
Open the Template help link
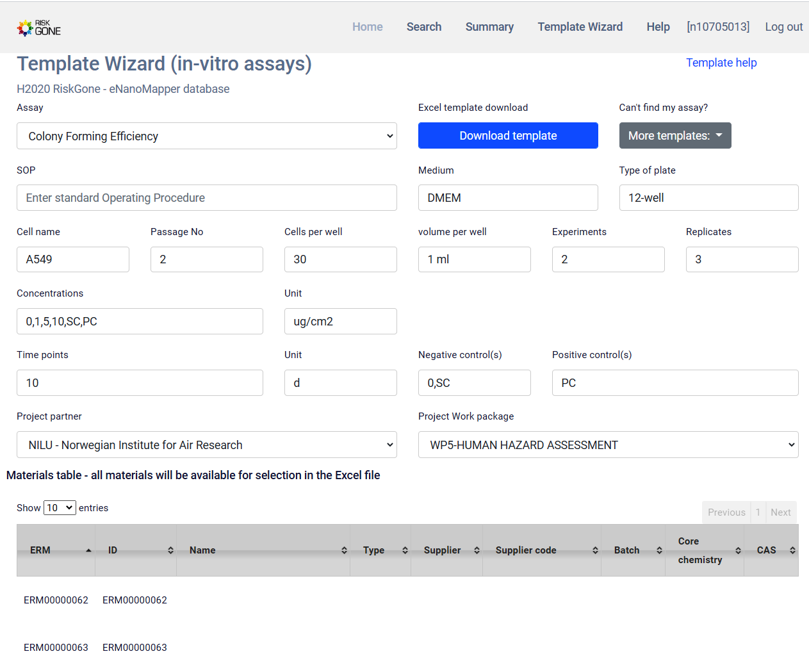coord(721,63)
